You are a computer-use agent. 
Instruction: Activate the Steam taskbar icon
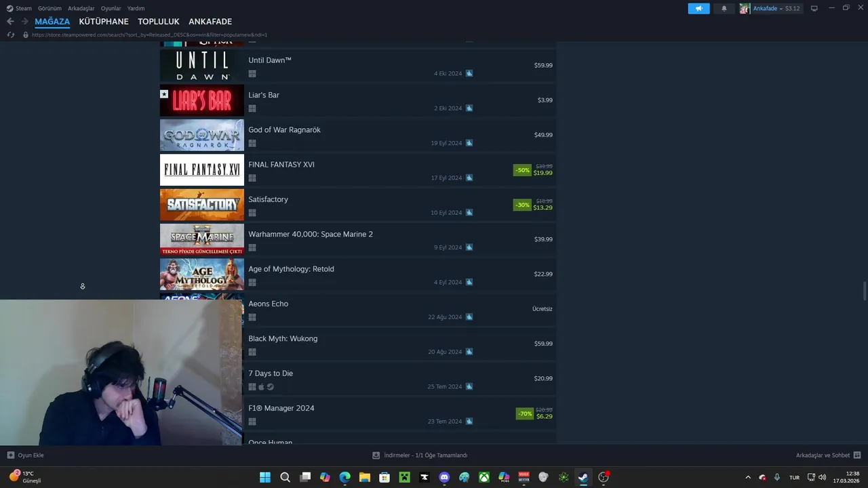(583, 477)
